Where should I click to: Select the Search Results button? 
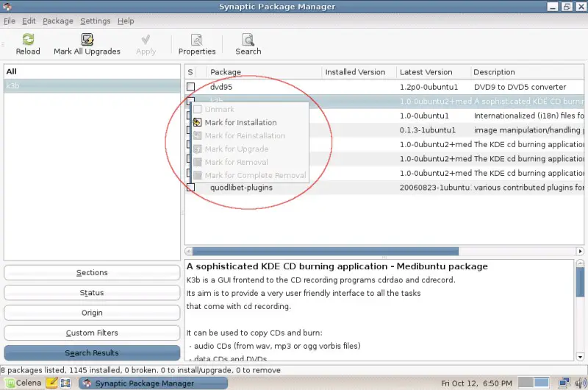pos(92,352)
